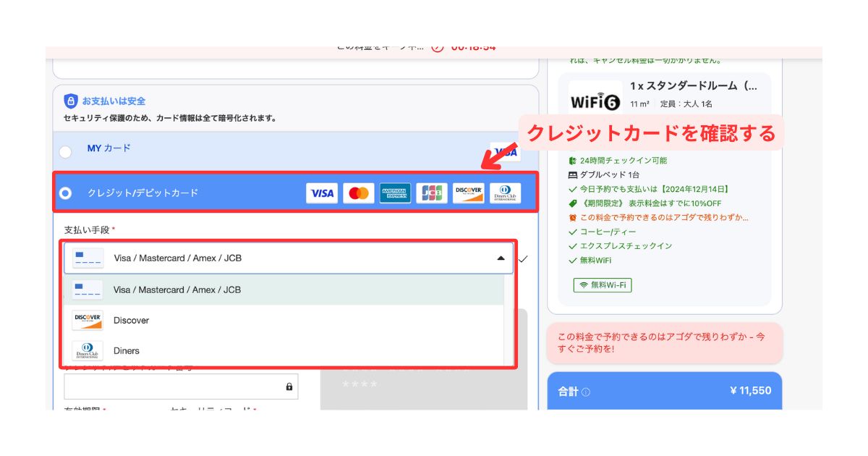Collapse the payment dropdown with the arrow

pos(501,258)
